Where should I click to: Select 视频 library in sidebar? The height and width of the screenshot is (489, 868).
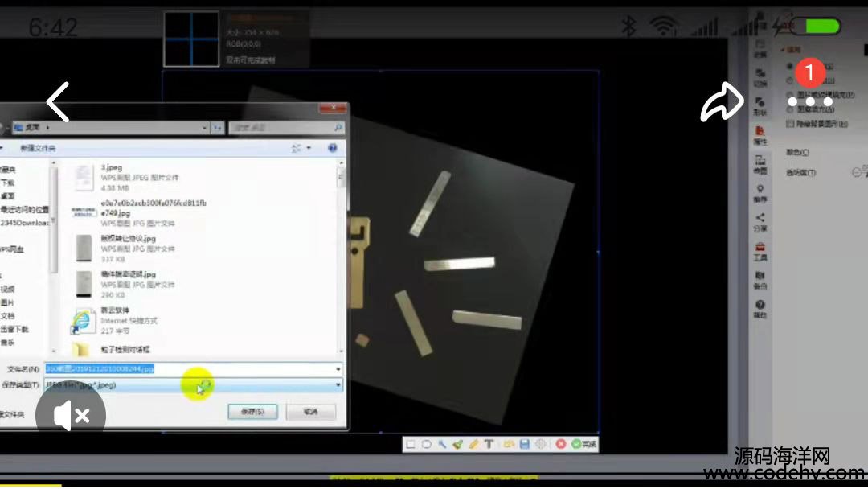point(8,289)
